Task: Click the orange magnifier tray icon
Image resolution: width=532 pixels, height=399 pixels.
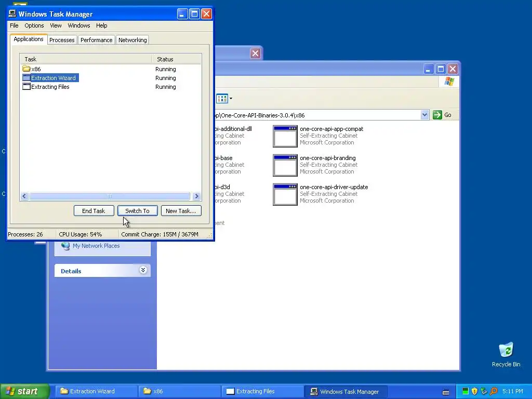Action: 494,391
